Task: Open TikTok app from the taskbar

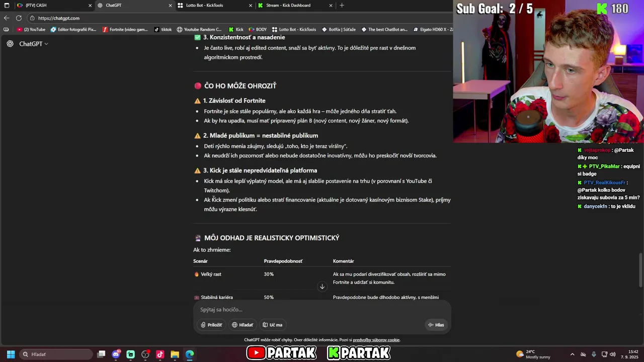Action: 160,354
